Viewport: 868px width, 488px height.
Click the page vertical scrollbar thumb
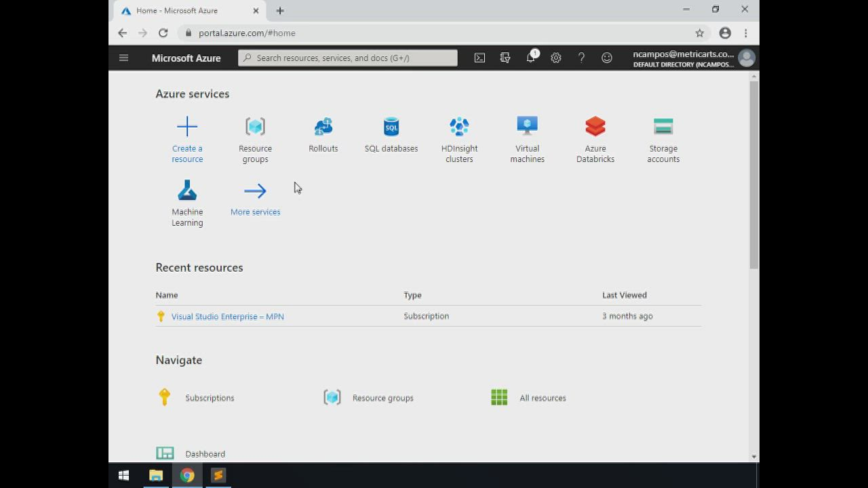tap(754, 176)
